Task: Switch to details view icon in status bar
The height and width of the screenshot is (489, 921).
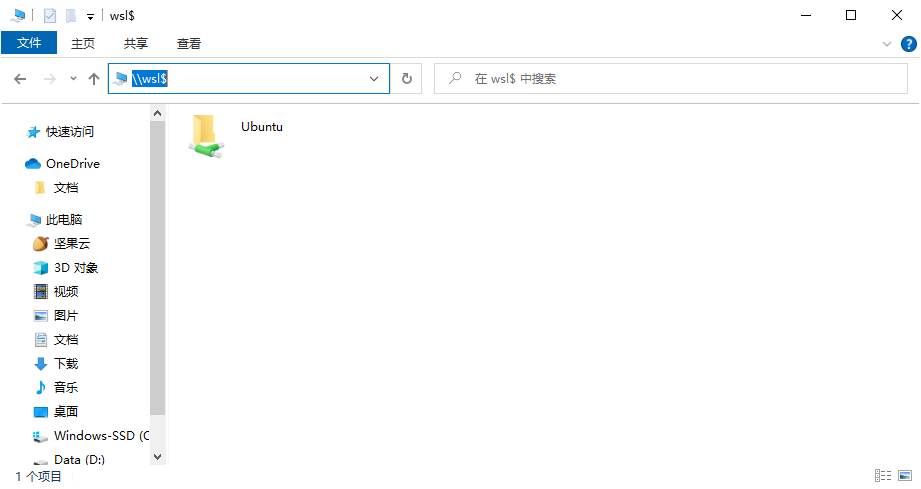Action: pos(883,475)
